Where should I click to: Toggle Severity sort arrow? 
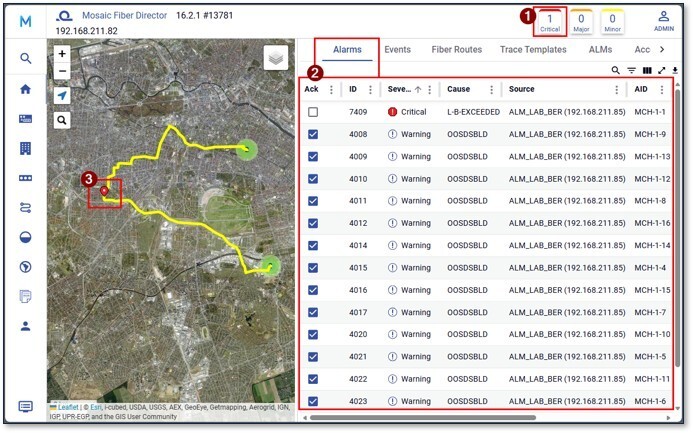click(418, 89)
